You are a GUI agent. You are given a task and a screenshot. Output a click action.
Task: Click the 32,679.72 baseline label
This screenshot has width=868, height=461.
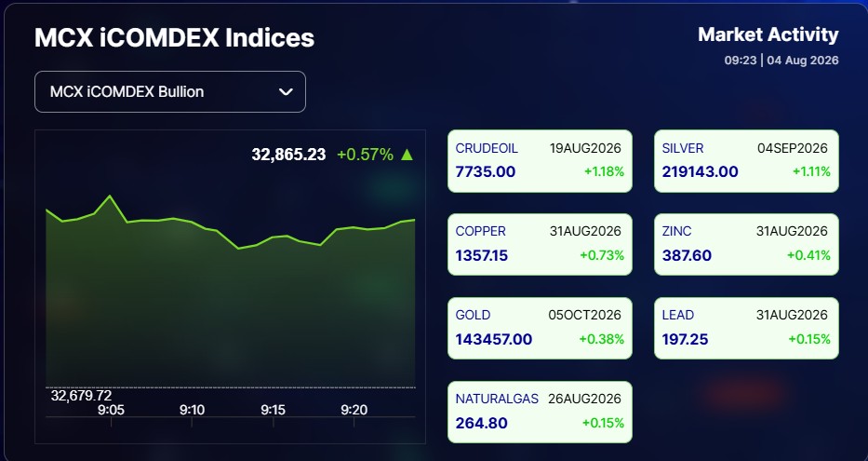pyautogui.click(x=81, y=396)
